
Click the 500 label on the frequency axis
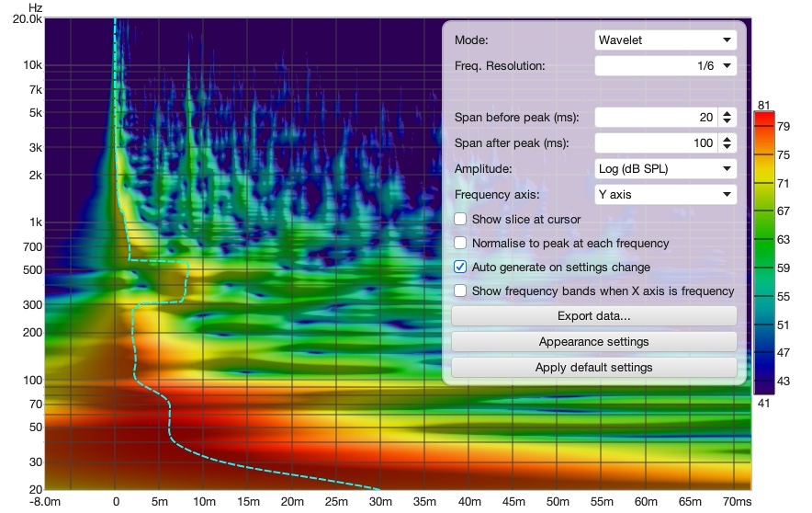point(33,270)
